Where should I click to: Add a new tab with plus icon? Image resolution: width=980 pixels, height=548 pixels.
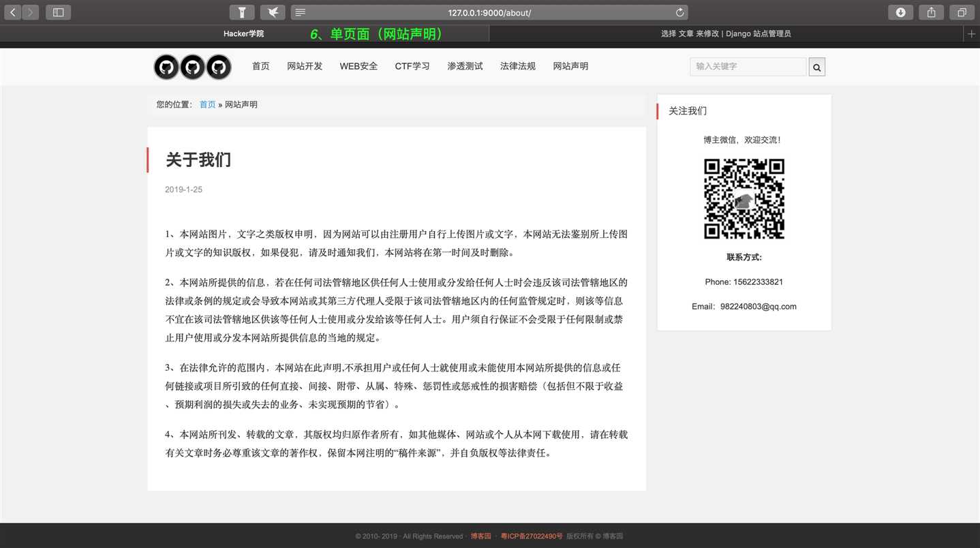[x=972, y=33]
